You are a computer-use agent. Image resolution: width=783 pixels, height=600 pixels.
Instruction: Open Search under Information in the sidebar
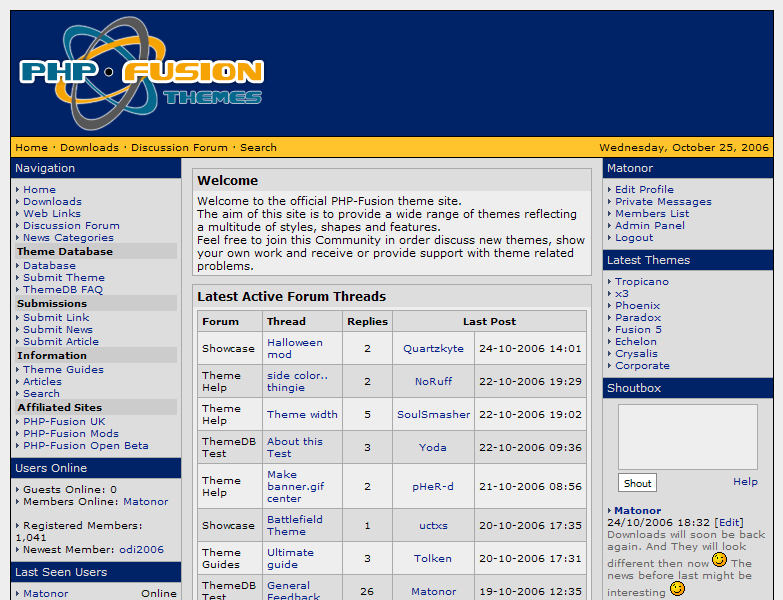(41, 393)
